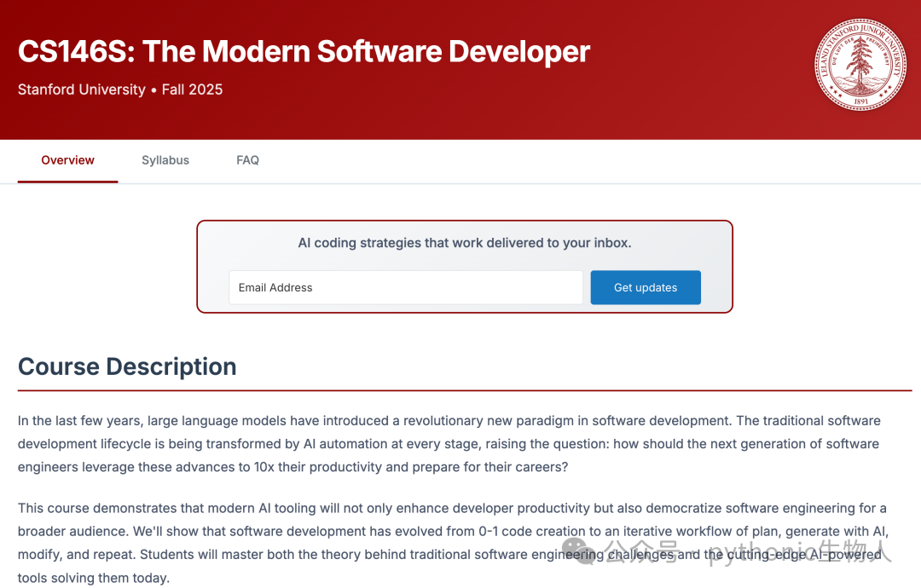921x588 pixels.
Task: Focus the Email Address input field
Action: [x=405, y=287]
